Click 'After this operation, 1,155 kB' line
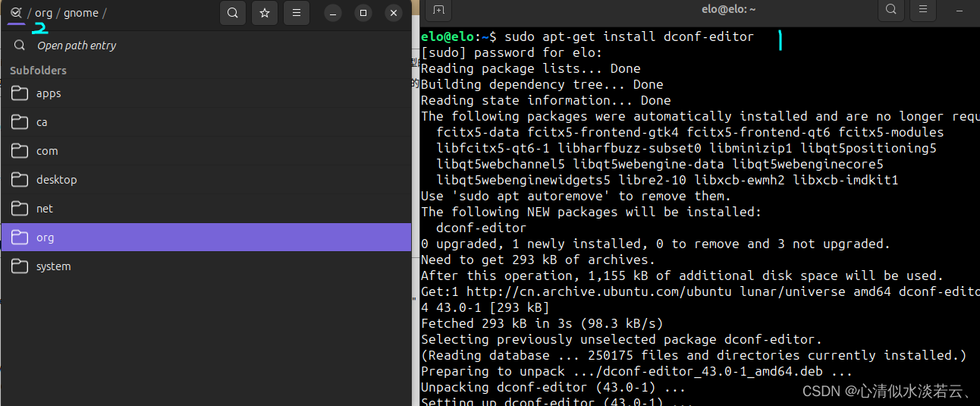 pos(682,275)
